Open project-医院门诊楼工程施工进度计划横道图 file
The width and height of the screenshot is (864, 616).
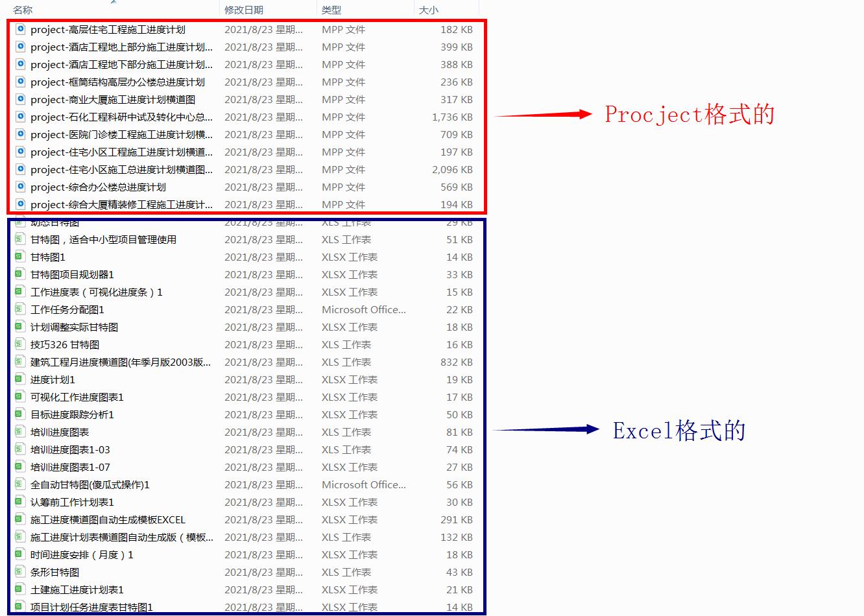coord(110,134)
